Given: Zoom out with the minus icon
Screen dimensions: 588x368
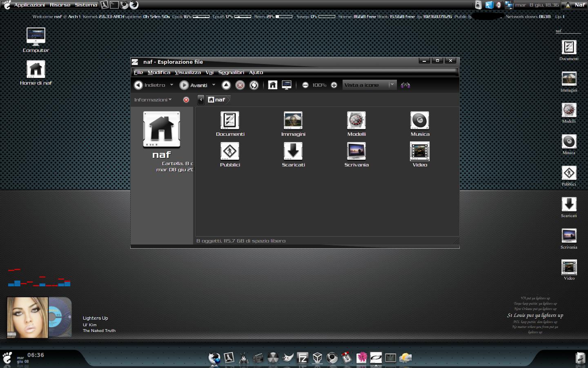Looking at the screenshot, I should tap(305, 85).
